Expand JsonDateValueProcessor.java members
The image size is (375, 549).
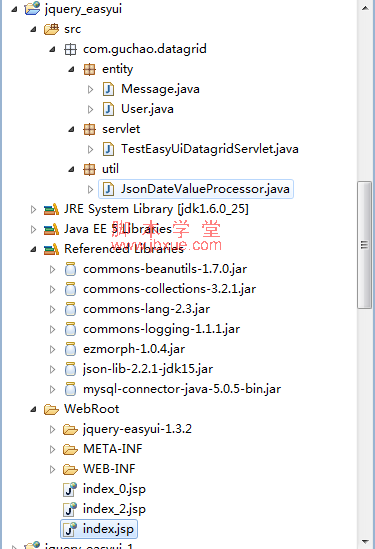[90, 189]
